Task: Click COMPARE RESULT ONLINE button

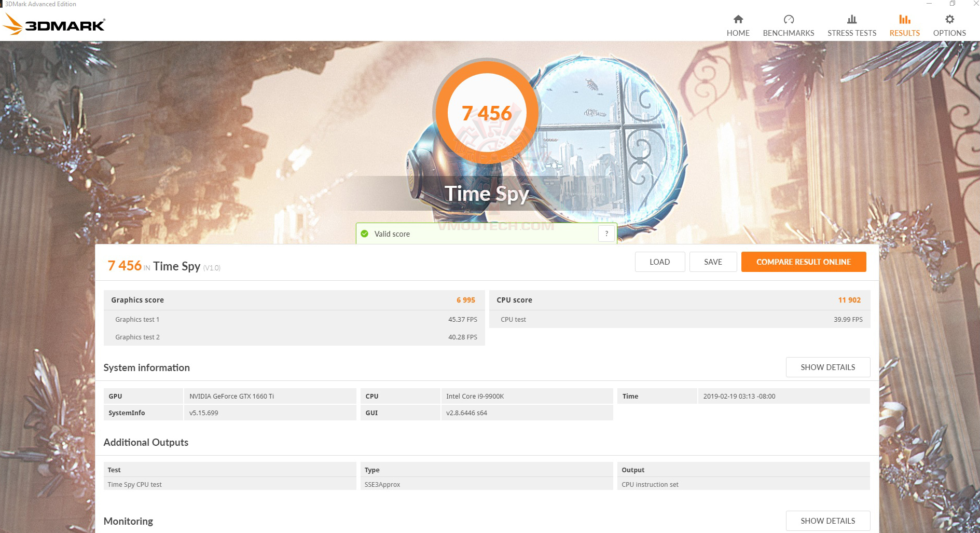Action: click(x=804, y=262)
